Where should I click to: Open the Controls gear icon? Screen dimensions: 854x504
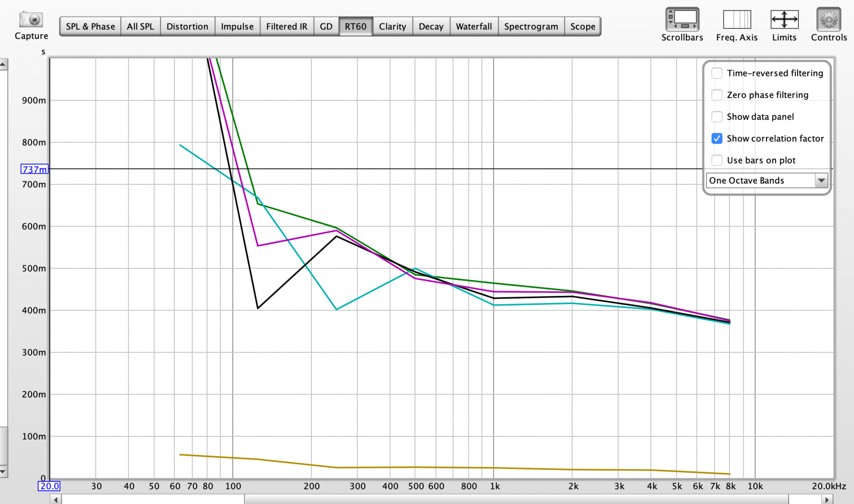828,20
